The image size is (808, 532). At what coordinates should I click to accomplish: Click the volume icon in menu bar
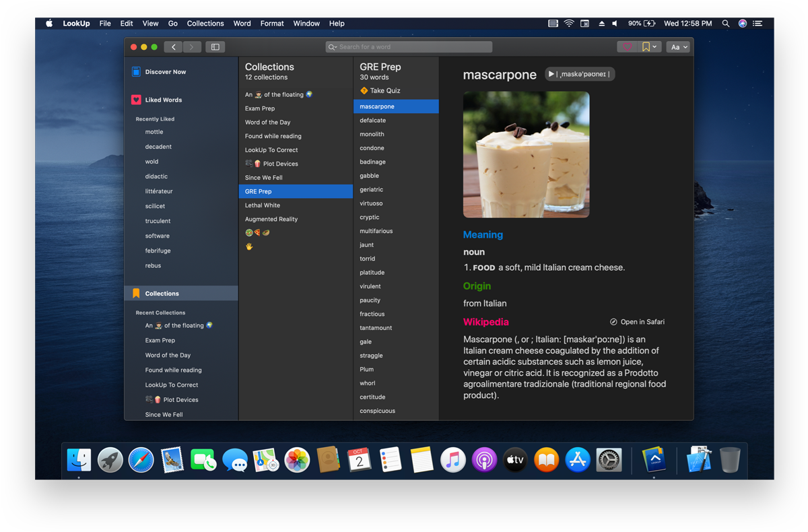615,24
